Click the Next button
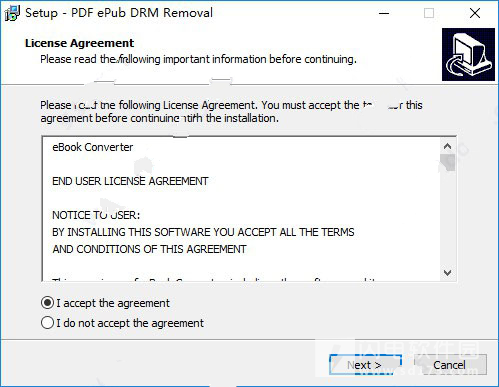The width and height of the screenshot is (499, 387). pyautogui.click(x=365, y=365)
